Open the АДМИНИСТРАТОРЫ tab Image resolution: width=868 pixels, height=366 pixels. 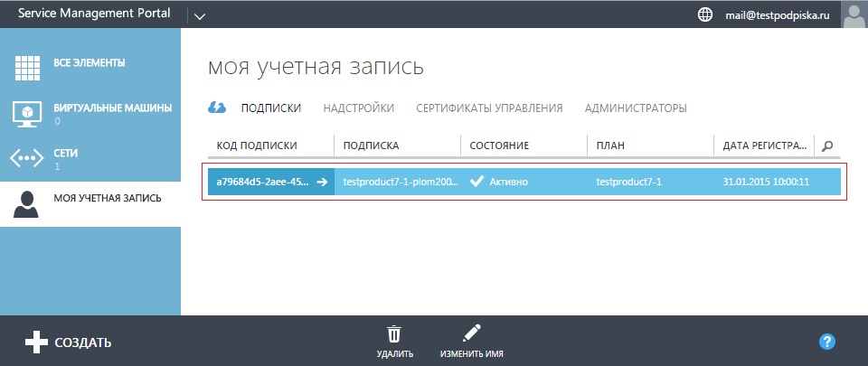click(636, 108)
